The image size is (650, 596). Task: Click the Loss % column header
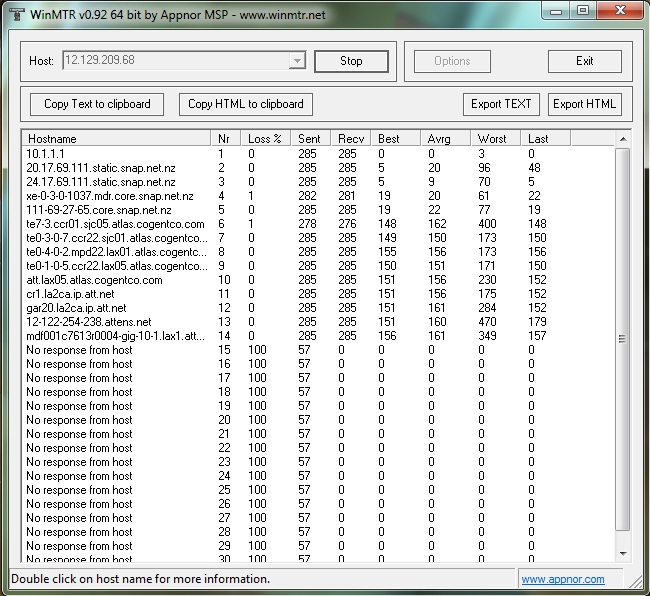coord(266,138)
